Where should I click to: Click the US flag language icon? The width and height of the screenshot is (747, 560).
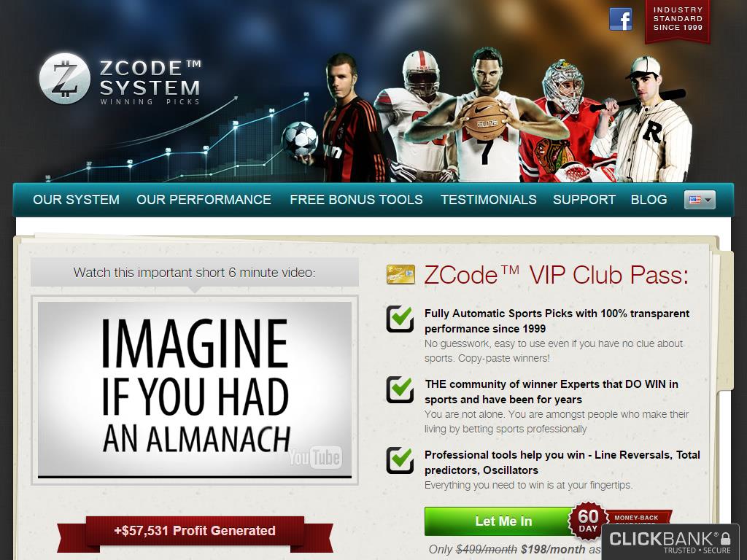(695, 200)
